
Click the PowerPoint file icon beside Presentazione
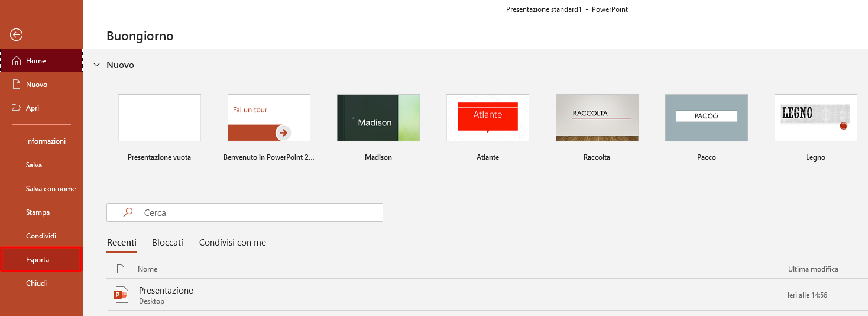[x=121, y=295]
